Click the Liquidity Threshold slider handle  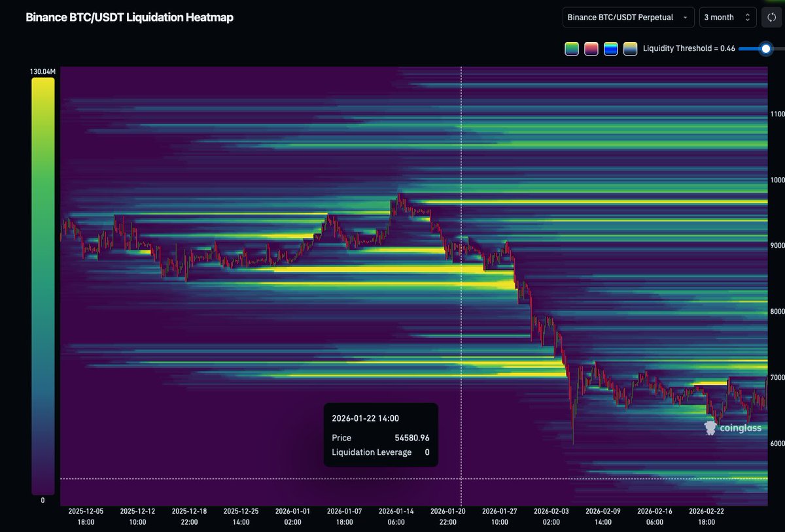[x=765, y=48]
